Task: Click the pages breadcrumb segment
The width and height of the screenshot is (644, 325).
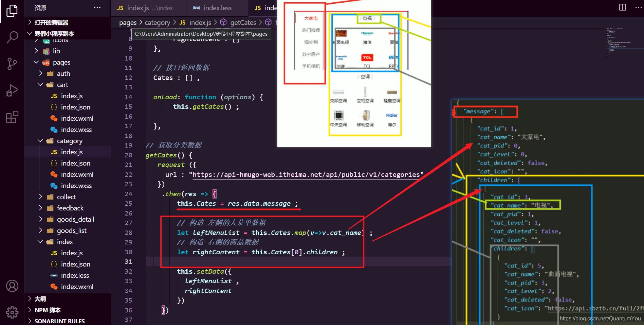Action: 128,22
